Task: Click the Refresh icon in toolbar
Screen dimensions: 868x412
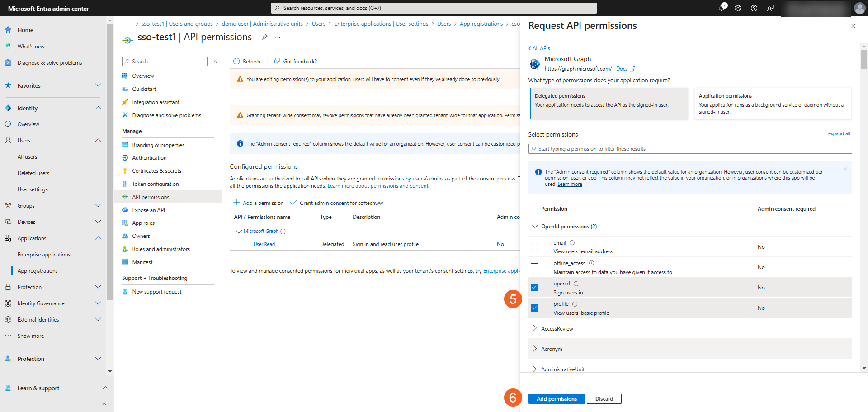Action: point(236,62)
